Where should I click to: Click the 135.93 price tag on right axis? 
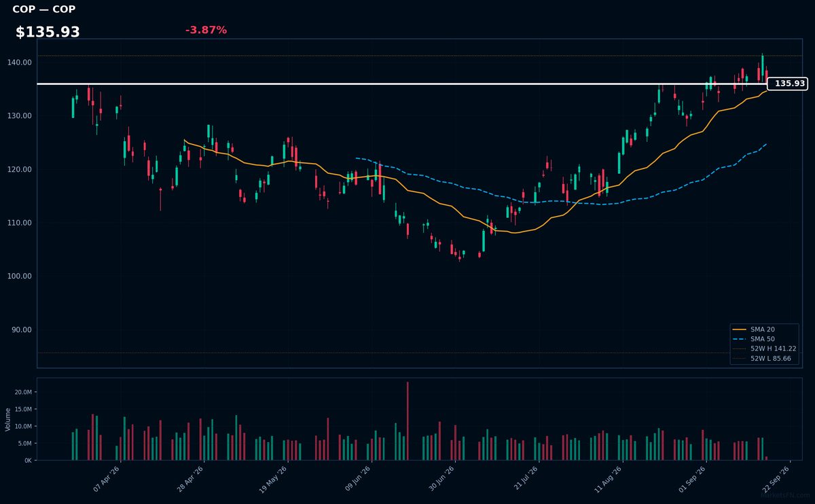click(787, 84)
